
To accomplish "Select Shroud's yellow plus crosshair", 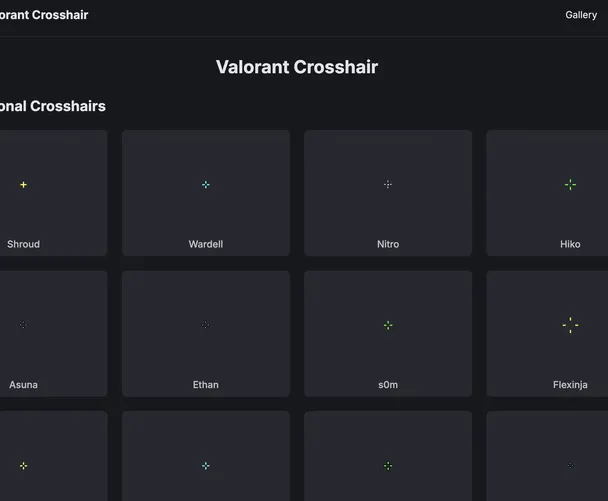I will click(x=24, y=185).
